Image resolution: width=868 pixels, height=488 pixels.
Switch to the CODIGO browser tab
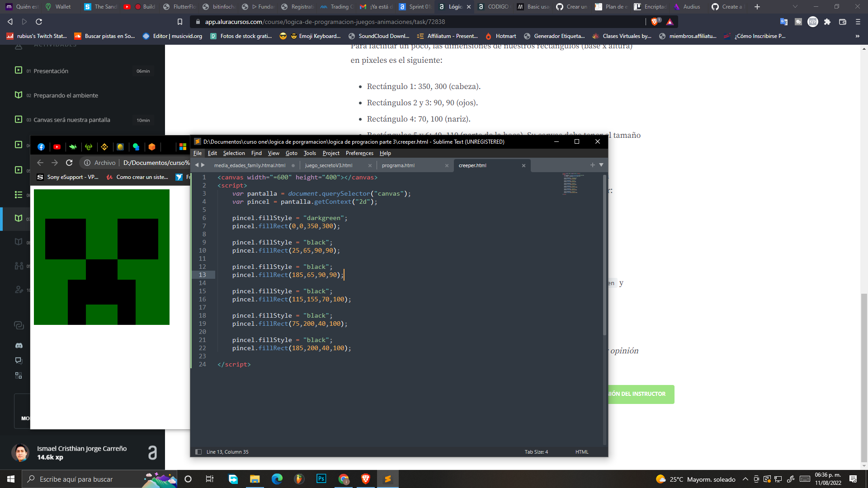pos(494,7)
